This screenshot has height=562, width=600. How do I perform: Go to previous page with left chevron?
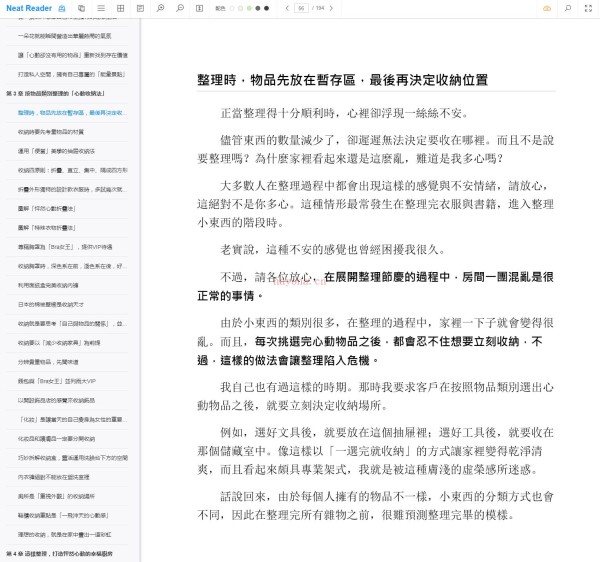pos(287,8)
